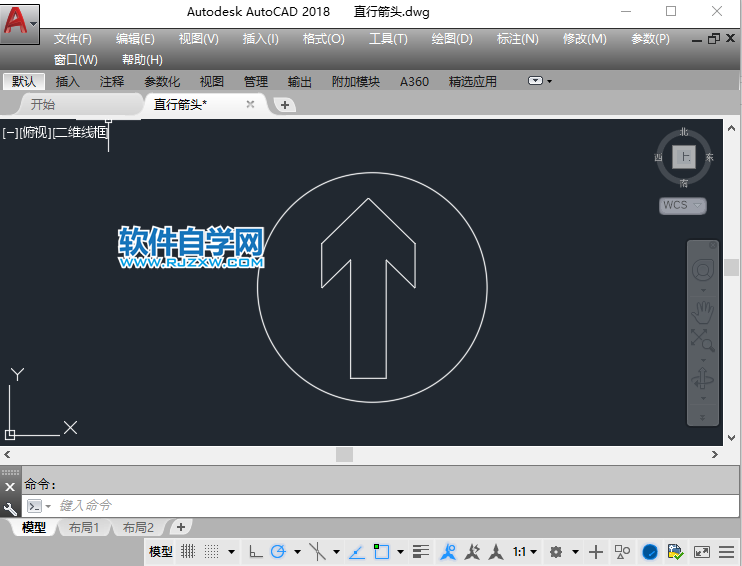The image size is (742, 566).
Task: Open the 文件(F) menu
Action: pyautogui.click(x=72, y=39)
